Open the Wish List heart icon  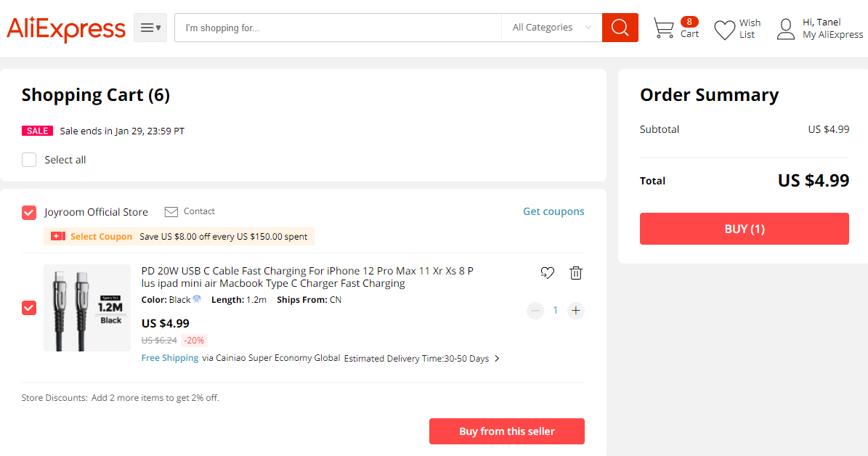[x=724, y=30]
